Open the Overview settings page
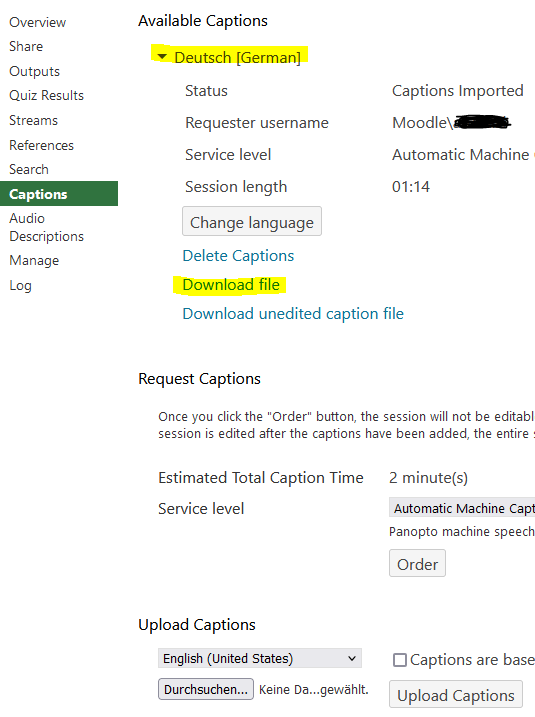 coord(37,22)
